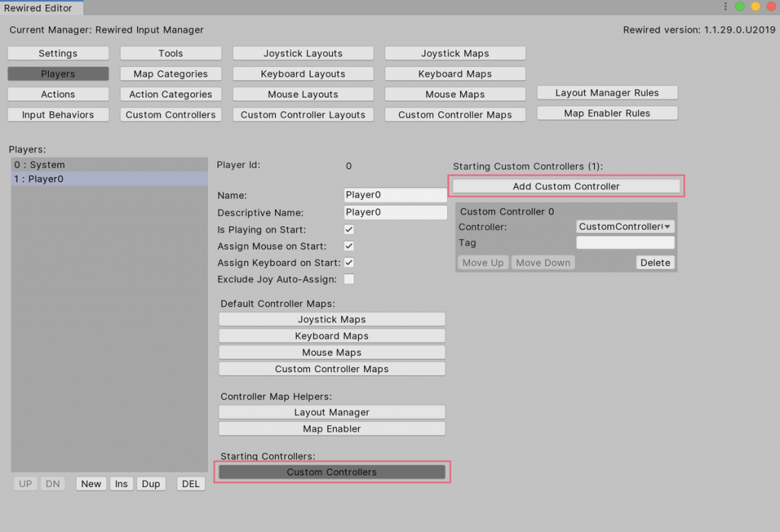Open Default Controller Maps Keyboard Maps
This screenshot has width=780, height=532.
332,336
